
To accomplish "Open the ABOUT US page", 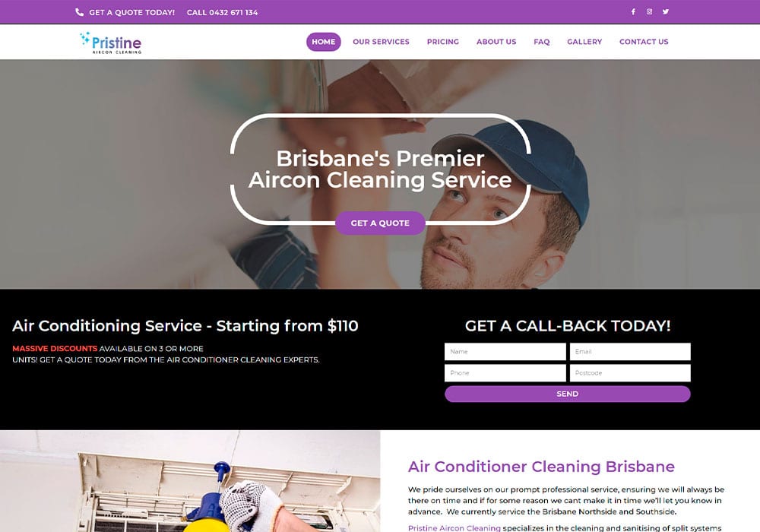I will click(x=496, y=42).
